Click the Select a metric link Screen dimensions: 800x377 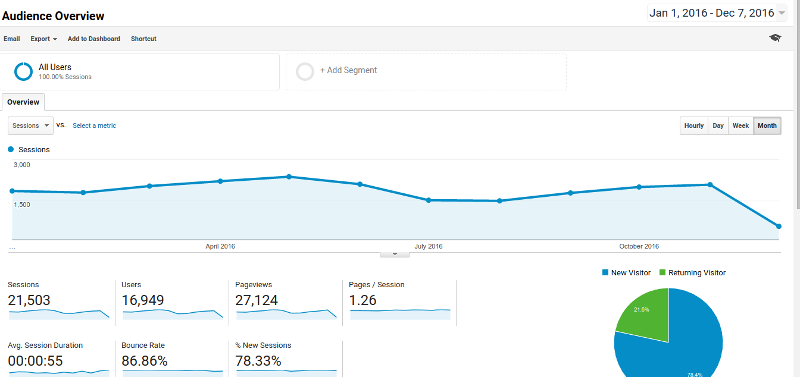94,125
